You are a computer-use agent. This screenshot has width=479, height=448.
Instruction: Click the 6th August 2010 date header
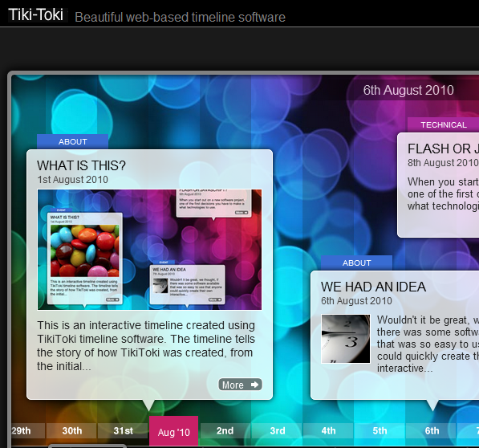[408, 90]
